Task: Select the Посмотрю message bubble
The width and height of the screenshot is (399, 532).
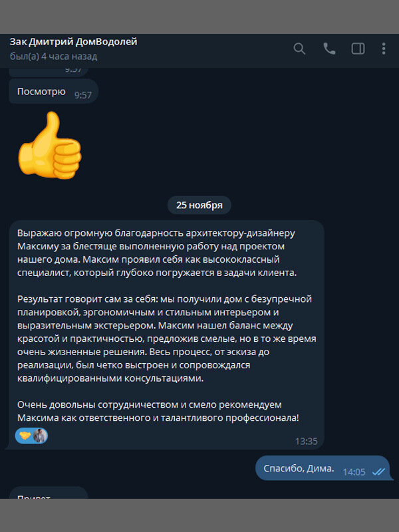Action: coord(54,91)
